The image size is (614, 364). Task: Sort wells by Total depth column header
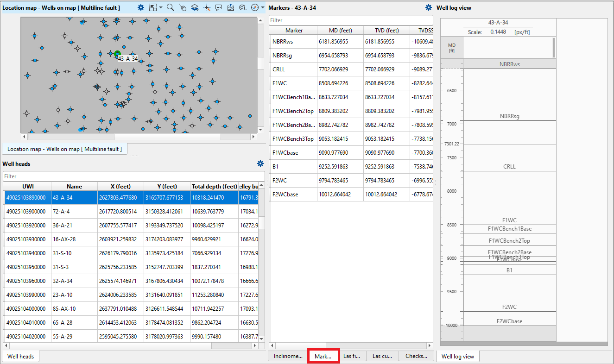tap(214, 187)
